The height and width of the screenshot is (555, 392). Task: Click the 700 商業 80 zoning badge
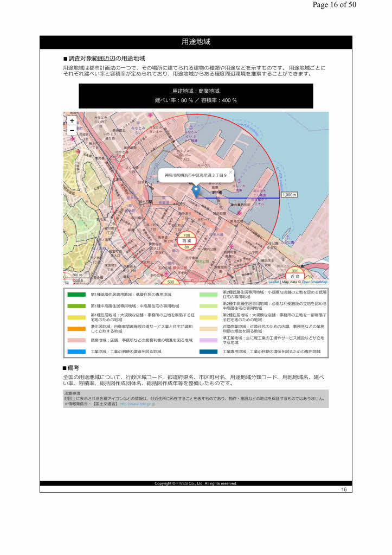187,241
